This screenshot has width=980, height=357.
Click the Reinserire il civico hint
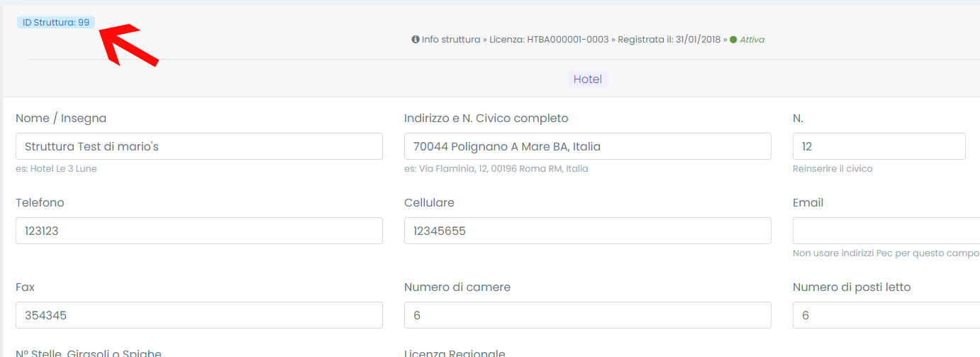[x=833, y=169]
